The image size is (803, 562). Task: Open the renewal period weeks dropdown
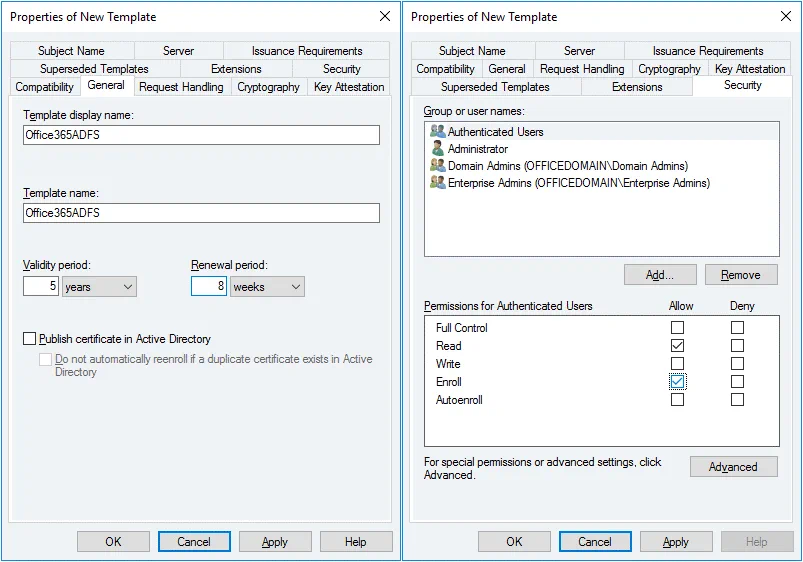[267, 287]
